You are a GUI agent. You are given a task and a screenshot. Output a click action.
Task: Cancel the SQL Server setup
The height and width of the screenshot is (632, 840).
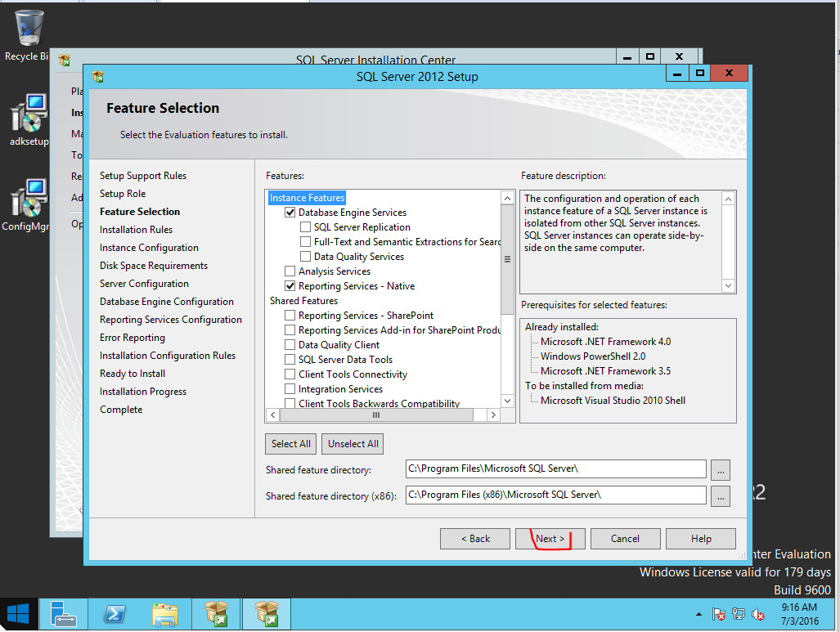[625, 539]
